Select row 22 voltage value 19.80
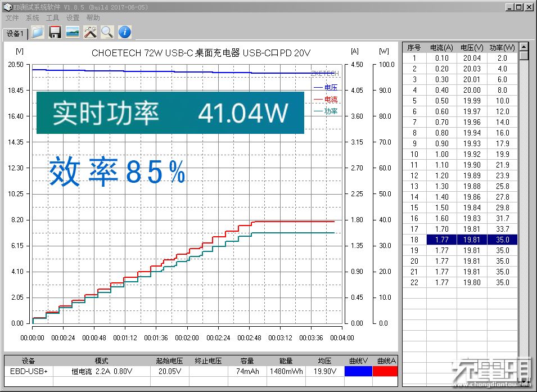537x392 pixels. 472,282
